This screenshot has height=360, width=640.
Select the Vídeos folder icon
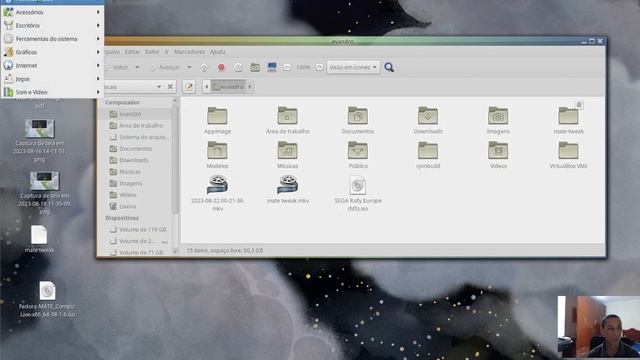click(x=498, y=151)
